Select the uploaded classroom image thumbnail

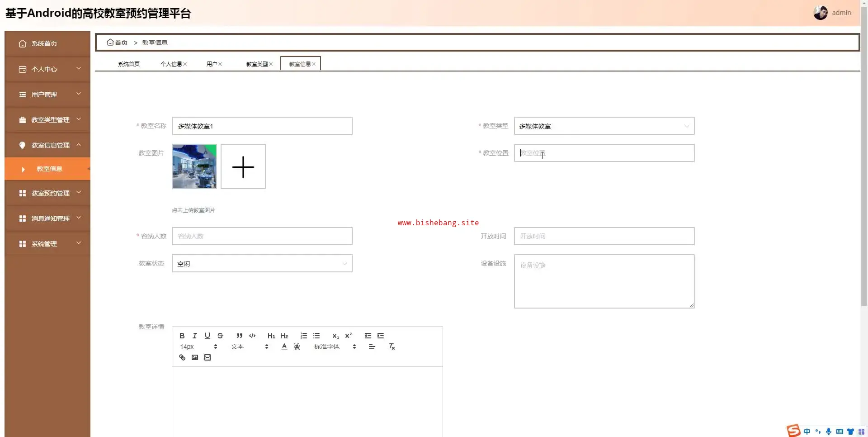tap(194, 166)
